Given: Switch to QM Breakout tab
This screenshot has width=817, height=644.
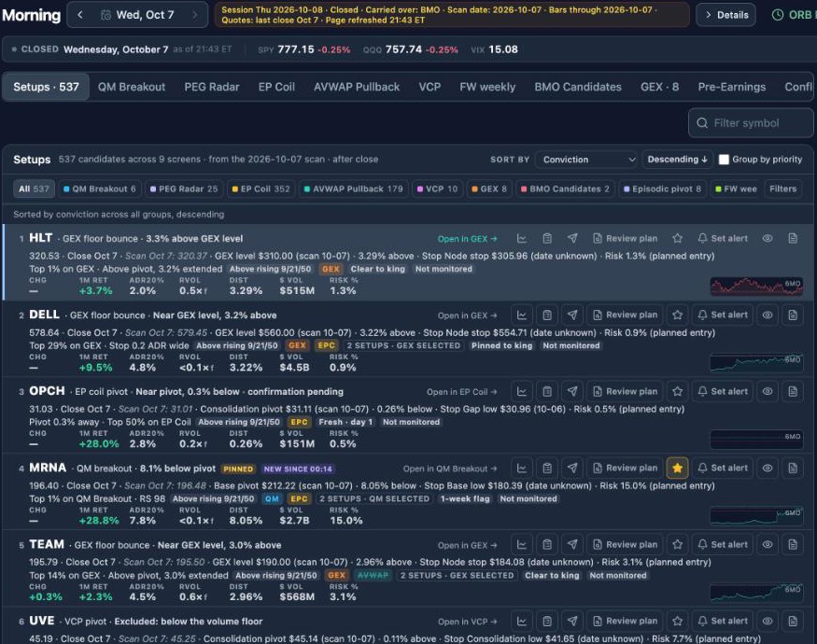Looking at the screenshot, I should pyautogui.click(x=132, y=87).
